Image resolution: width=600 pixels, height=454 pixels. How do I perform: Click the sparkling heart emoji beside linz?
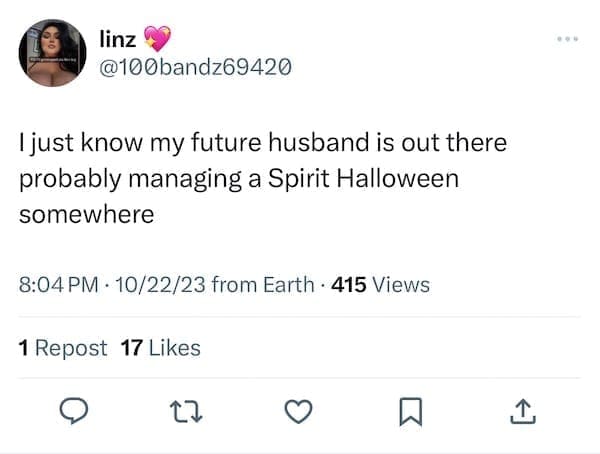click(158, 39)
